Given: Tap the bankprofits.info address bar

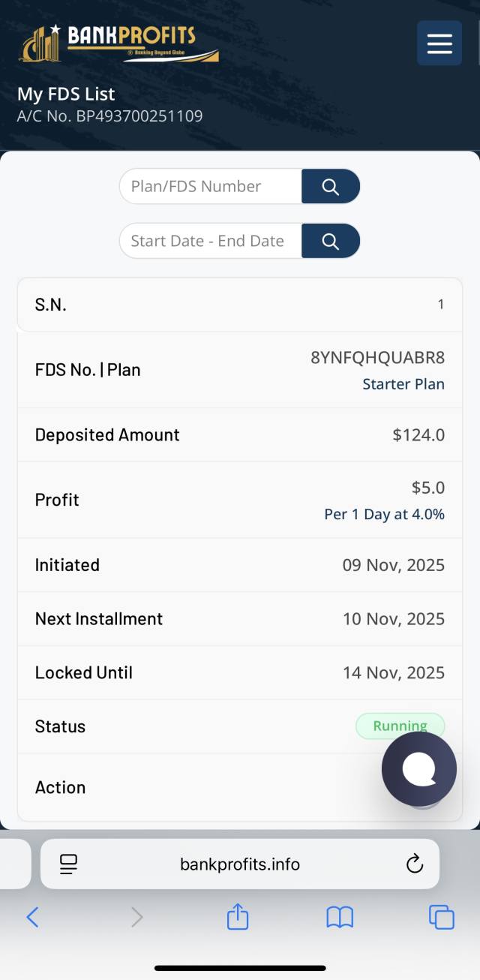Looking at the screenshot, I should point(240,864).
